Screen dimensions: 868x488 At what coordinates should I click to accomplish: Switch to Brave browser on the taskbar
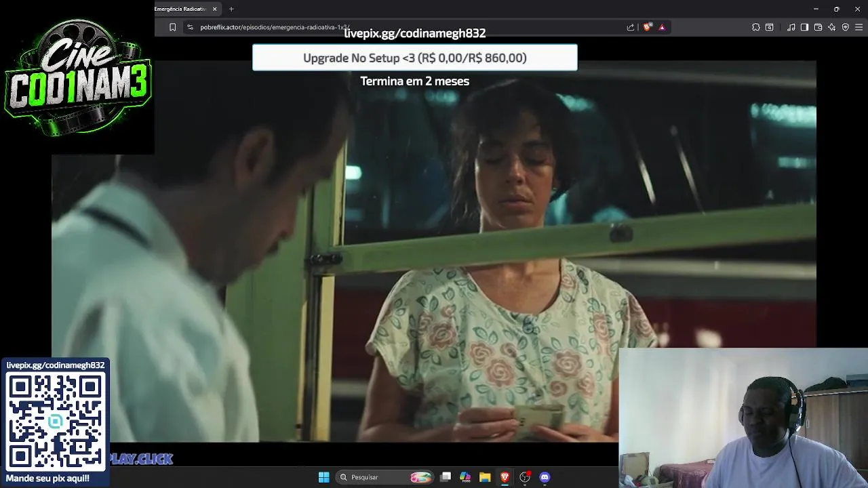505,477
